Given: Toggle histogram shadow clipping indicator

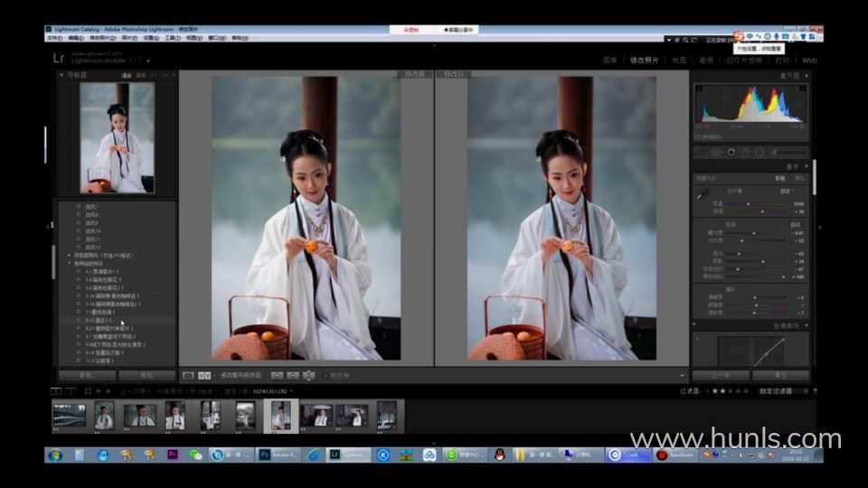Looking at the screenshot, I should point(699,89).
